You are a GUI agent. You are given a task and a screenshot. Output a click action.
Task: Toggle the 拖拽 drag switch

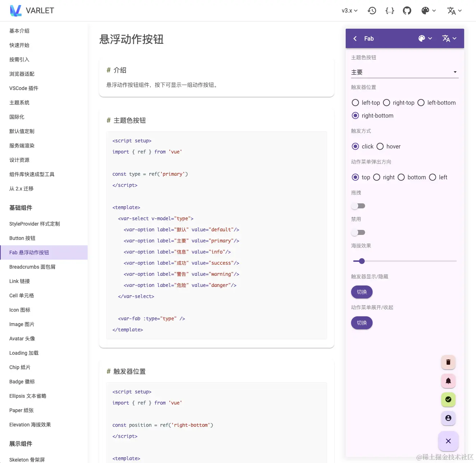coord(358,206)
